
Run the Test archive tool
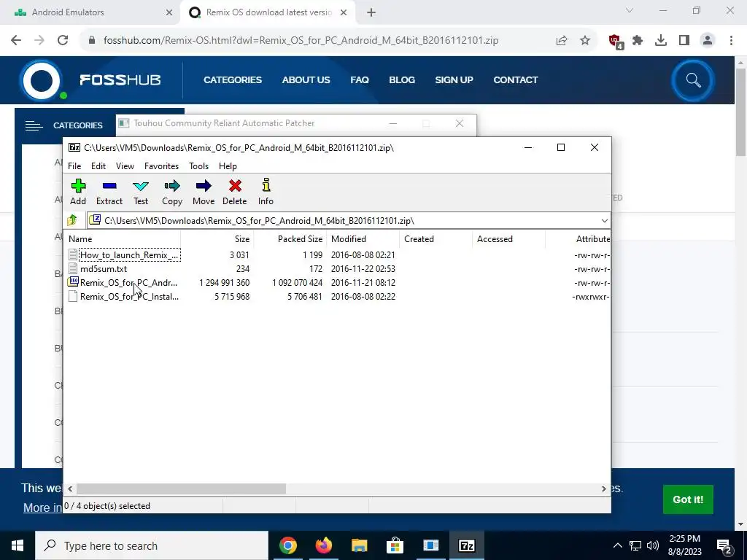click(141, 192)
